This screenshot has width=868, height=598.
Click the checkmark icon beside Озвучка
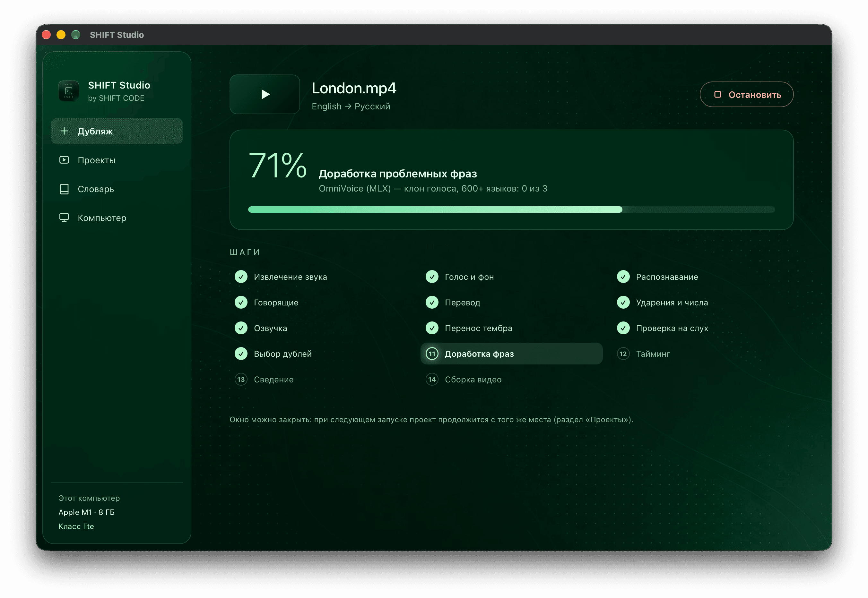(x=241, y=328)
